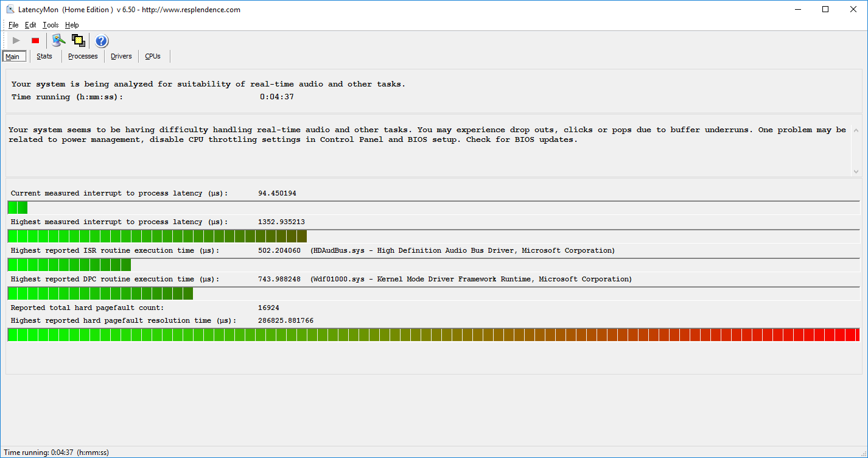The image size is (868, 458).
Task: Click the "Reported total hard pagefault count" label
Action: pyautogui.click(x=87, y=308)
